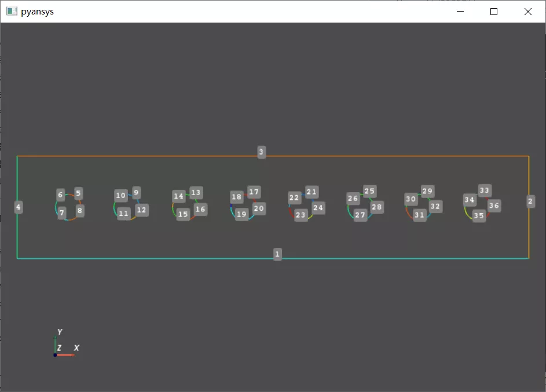Click label 24 beside the fifth hole
The width and height of the screenshot is (546, 392).
pos(318,207)
